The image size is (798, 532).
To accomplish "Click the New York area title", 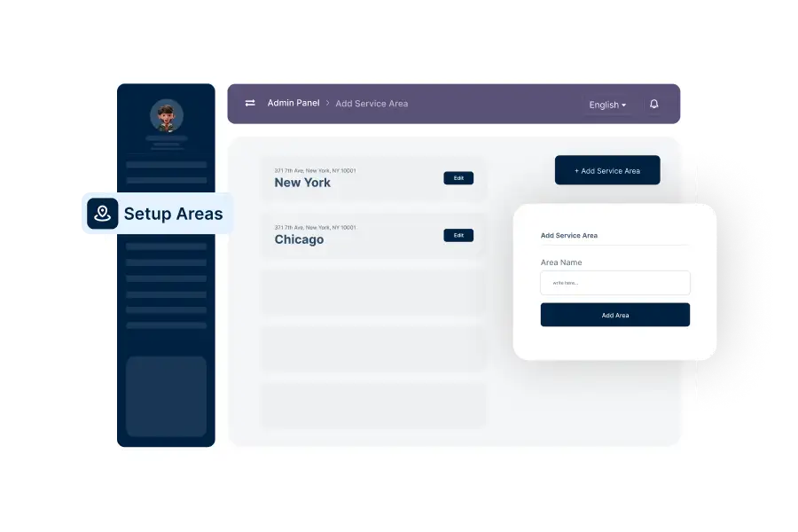I will 302,183.
